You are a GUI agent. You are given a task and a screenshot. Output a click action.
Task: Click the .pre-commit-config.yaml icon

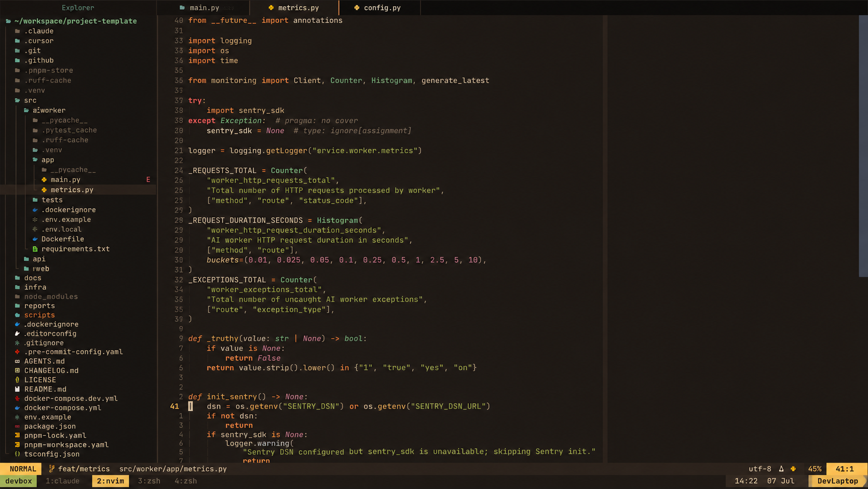click(x=18, y=352)
